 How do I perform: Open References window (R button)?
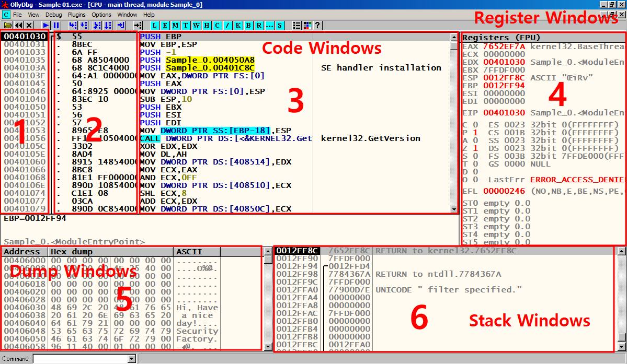[x=259, y=25]
